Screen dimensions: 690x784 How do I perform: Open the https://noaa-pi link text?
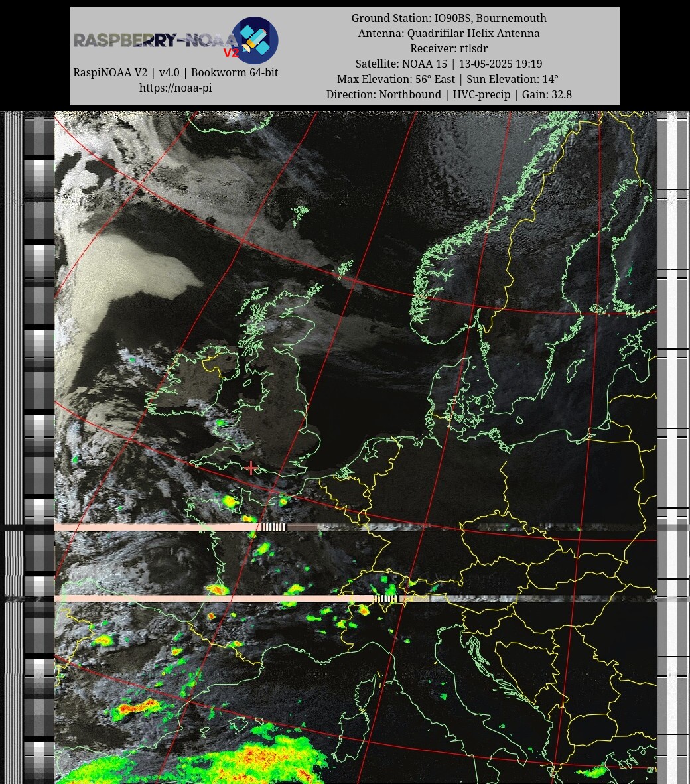[x=176, y=88]
